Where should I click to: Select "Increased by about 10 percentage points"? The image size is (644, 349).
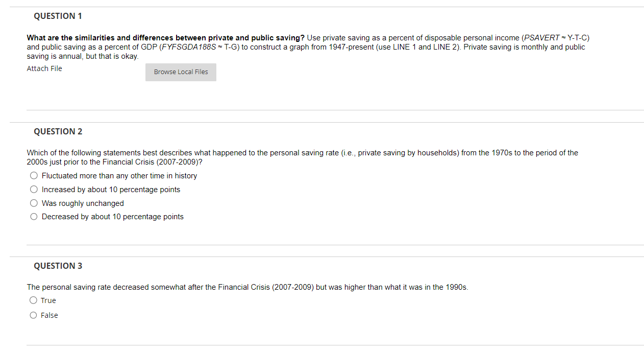coord(34,189)
